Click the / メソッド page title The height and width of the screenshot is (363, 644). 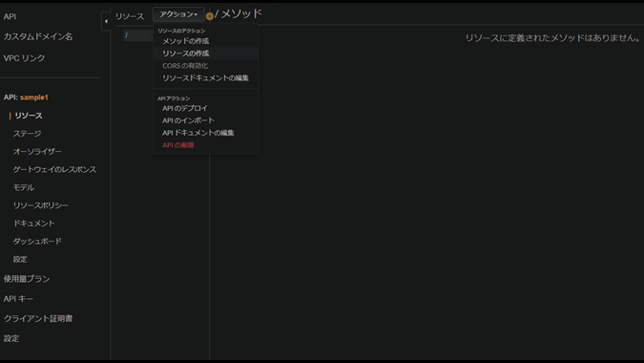coord(239,14)
